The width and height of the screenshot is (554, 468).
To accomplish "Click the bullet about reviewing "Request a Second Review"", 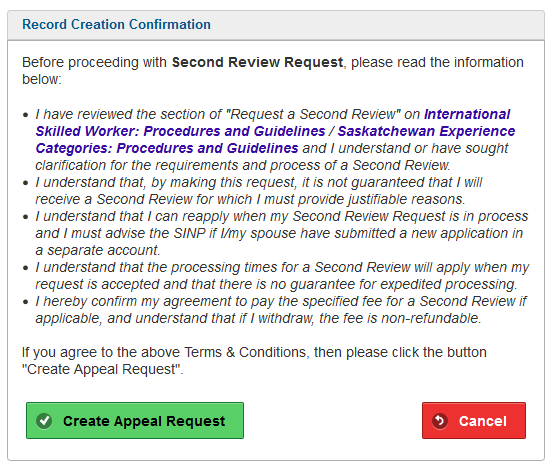I will 275,140.
